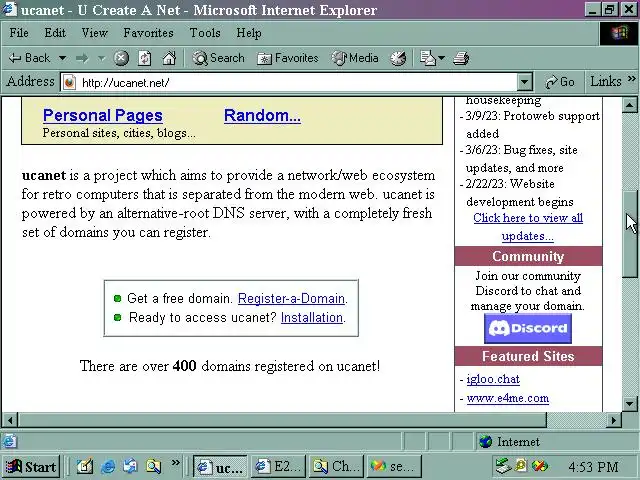Open the Help menu
Viewport: 640px width, 480px height.
[x=249, y=33]
